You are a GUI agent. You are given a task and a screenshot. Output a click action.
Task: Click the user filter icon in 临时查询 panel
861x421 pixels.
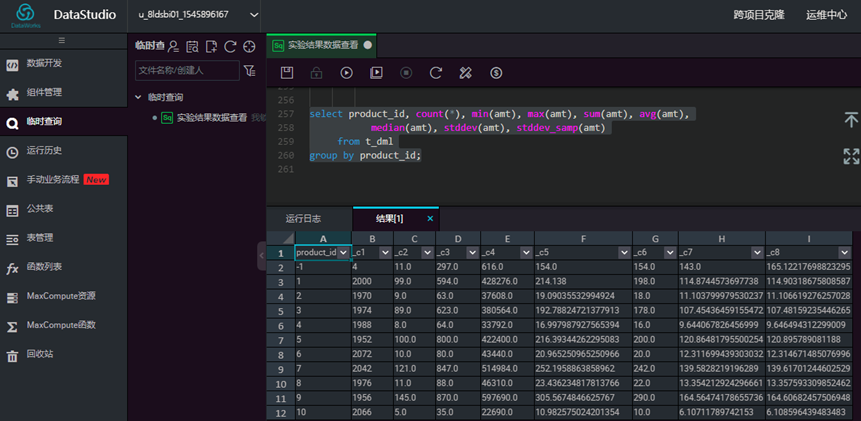click(174, 47)
